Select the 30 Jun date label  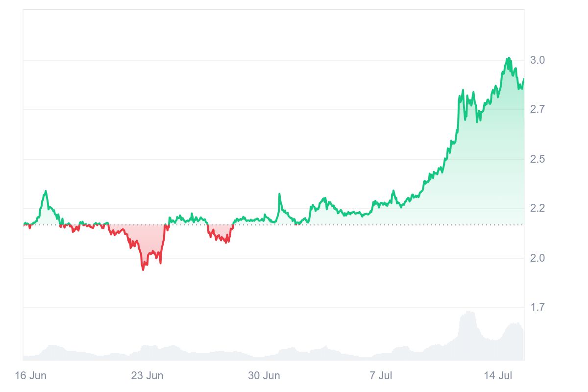[x=264, y=376]
